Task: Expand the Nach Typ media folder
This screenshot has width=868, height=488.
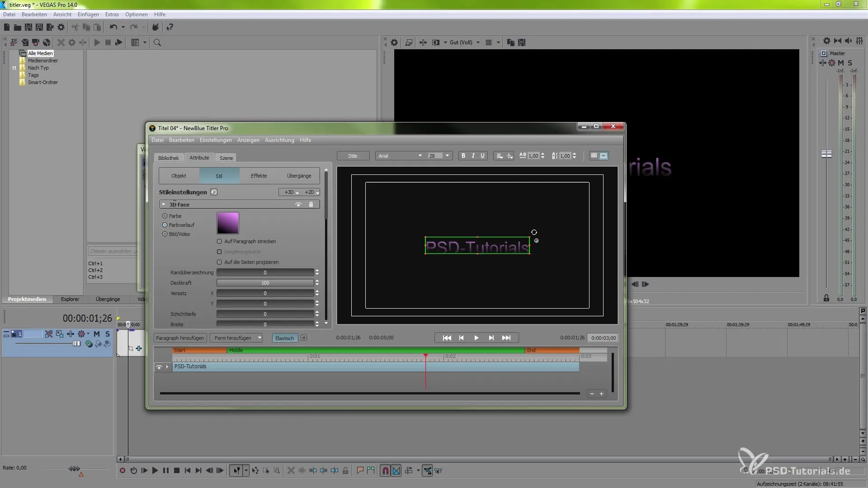Action: [14, 68]
